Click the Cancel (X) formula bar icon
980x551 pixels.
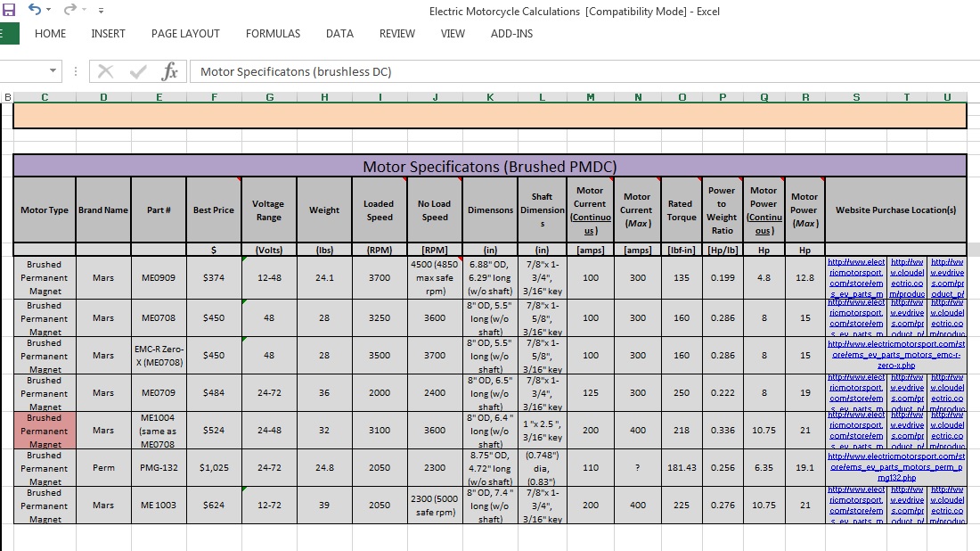[x=106, y=71]
